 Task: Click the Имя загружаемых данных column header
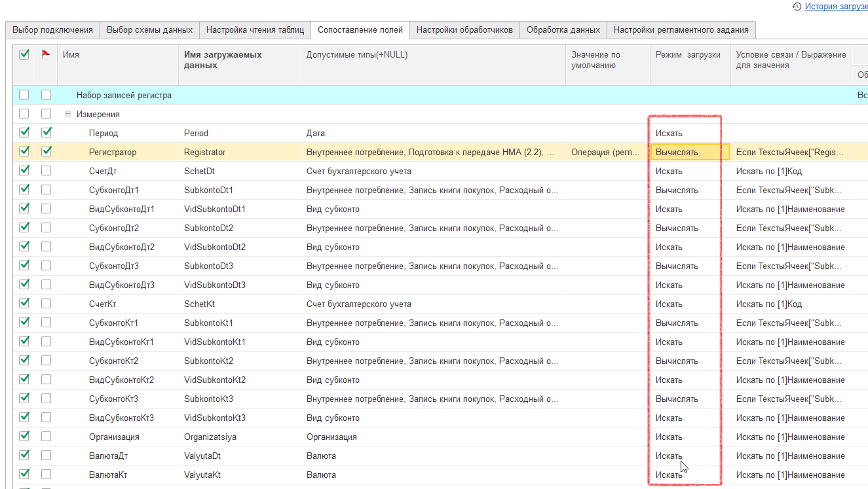(240, 65)
